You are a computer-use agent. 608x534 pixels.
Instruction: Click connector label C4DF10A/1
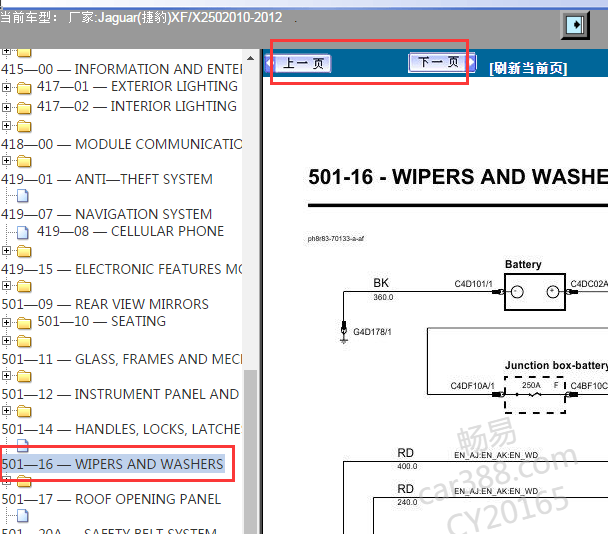[472, 386]
